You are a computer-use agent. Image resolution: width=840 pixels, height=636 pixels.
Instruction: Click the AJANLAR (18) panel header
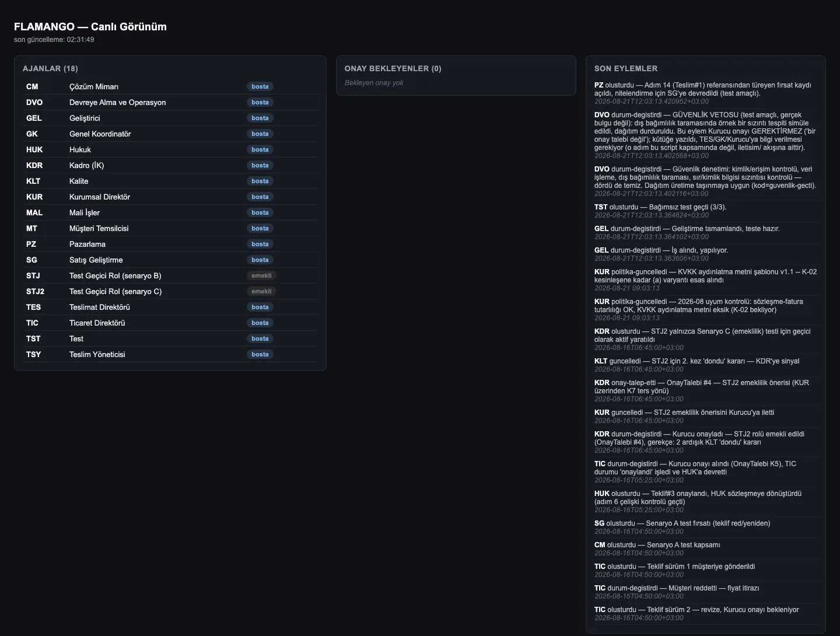(x=50, y=68)
